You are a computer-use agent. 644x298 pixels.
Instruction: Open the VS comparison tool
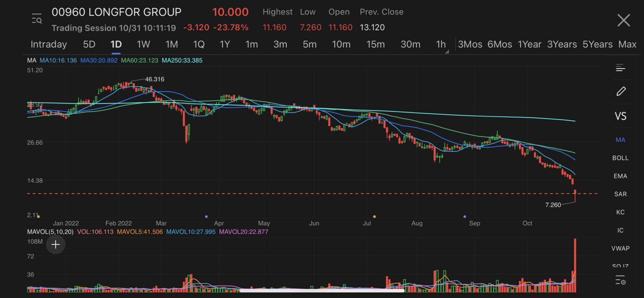pos(620,116)
